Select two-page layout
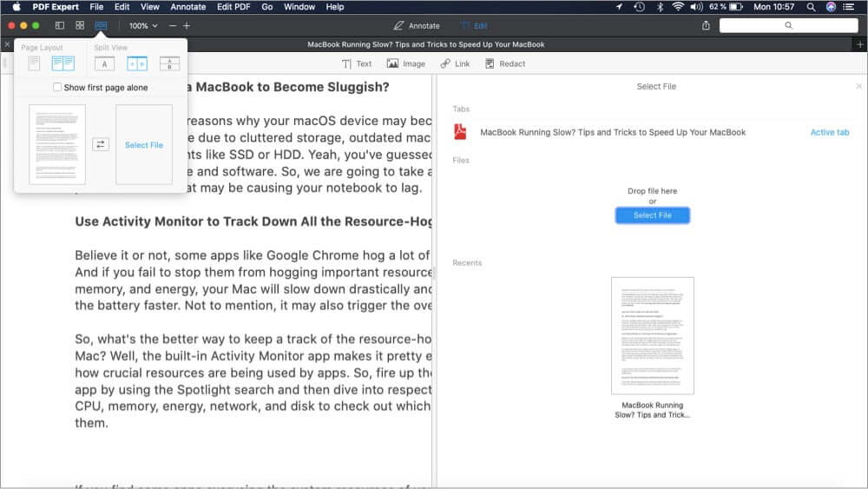 click(x=63, y=63)
